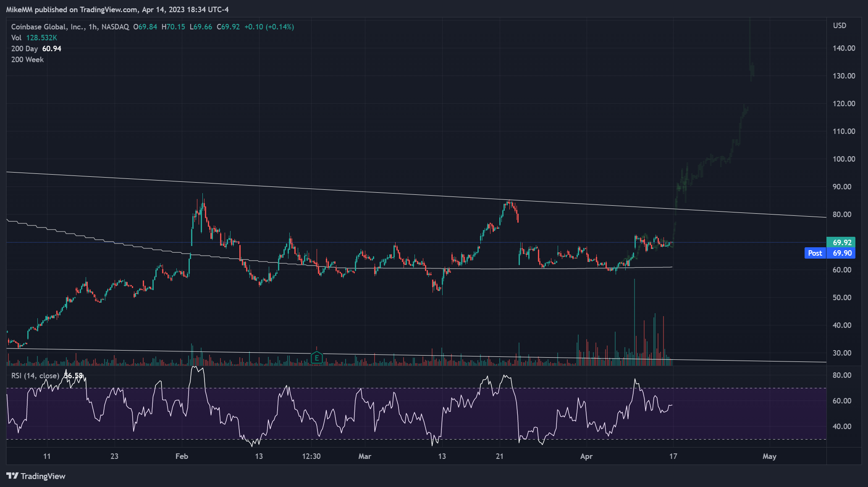
Task: Click the TradingView logo at bottom left
Action: [x=36, y=476]
